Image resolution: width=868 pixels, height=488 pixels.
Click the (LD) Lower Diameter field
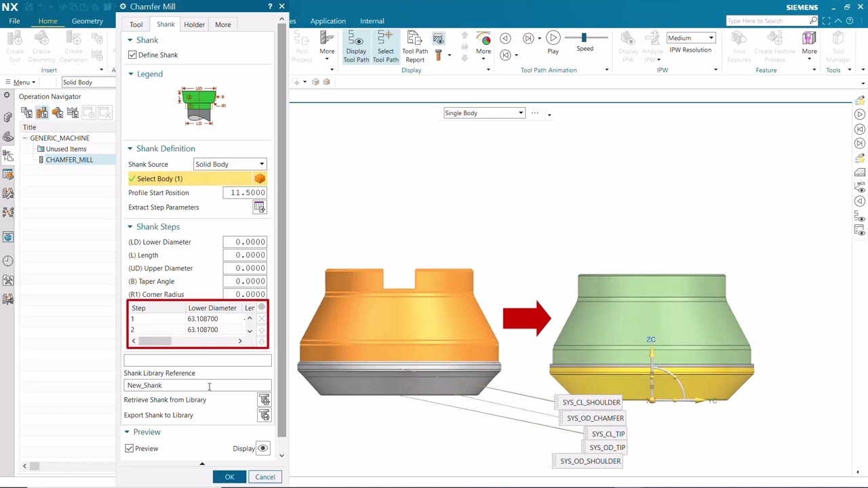(245, 242)
